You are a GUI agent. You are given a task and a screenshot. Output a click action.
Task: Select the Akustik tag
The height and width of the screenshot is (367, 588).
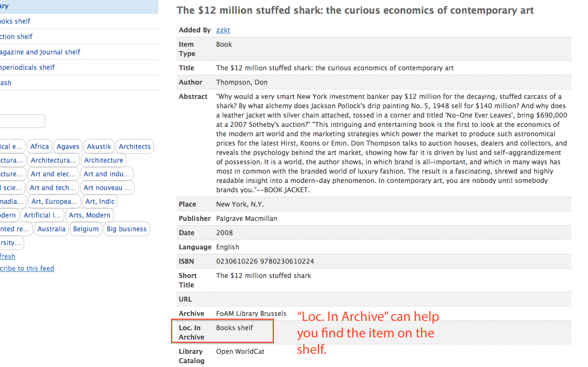click(99, 147)
